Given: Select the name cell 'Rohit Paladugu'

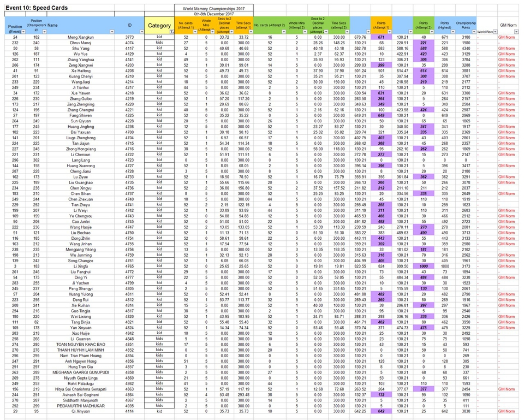Looking at the screenshot, I should [x=81, y=383].
